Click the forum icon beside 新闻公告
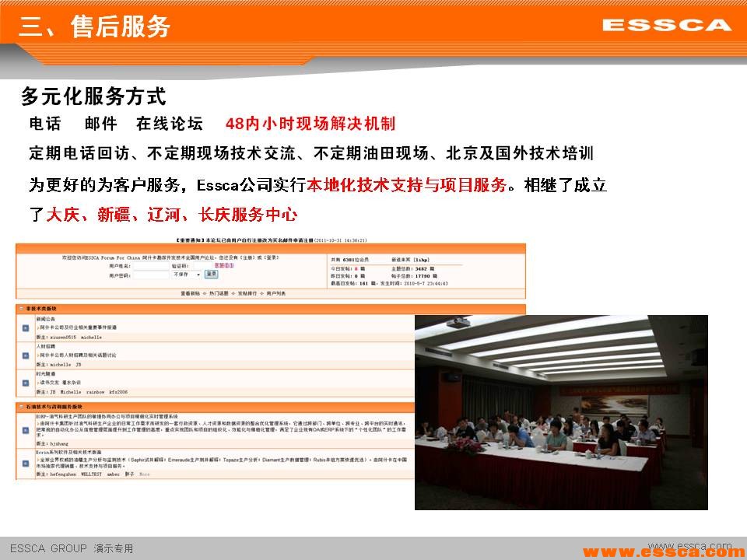This screenshot has width=747, height=560. [x=26, y=327]
